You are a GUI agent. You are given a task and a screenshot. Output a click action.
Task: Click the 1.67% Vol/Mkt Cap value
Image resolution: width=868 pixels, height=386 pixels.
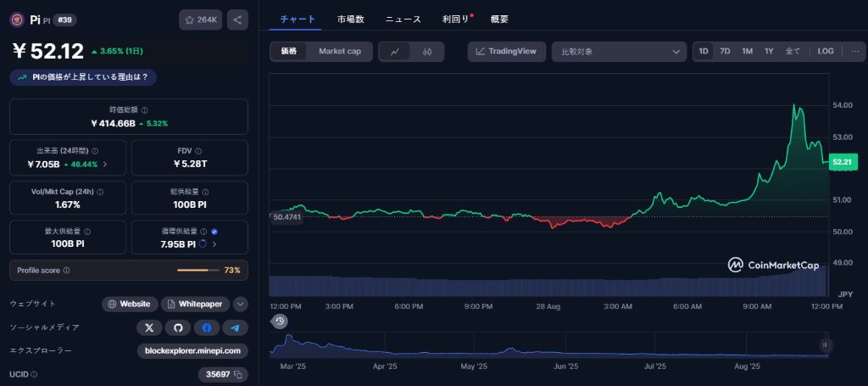point(68,205)
